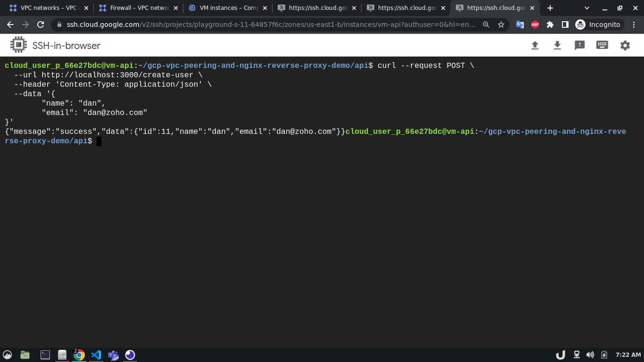Click the '--url http://localhost:3000/create-user' line
Screen dimensions: 644x362
pyautogui.click(x=108, y=75)
